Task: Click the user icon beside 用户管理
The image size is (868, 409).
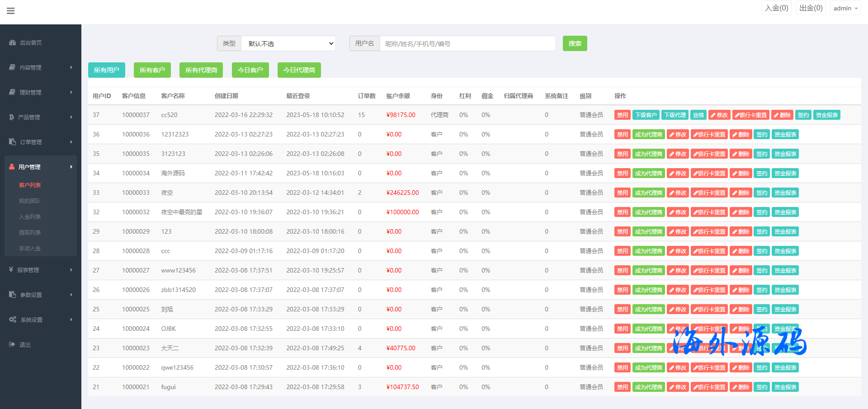Action: coord(12,167)
